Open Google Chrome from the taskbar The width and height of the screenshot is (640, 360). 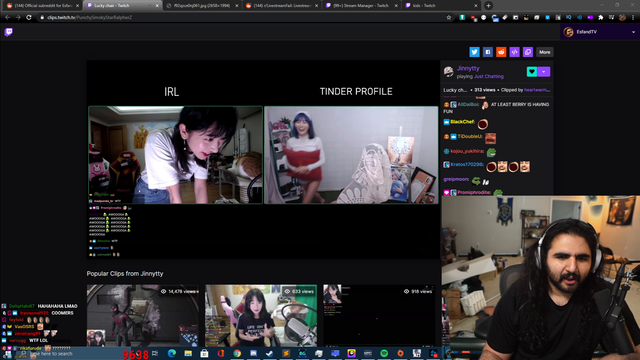[x=237, y=353]
